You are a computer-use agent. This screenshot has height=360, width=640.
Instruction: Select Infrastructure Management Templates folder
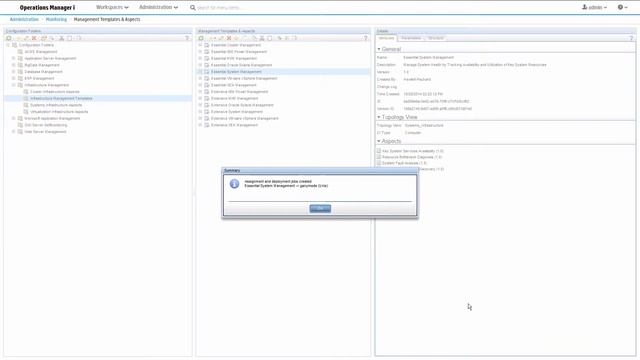(61, 98)
